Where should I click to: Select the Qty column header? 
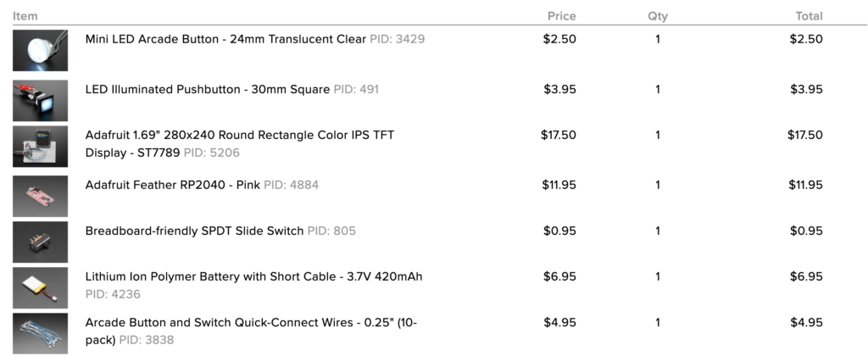[658, 16]
